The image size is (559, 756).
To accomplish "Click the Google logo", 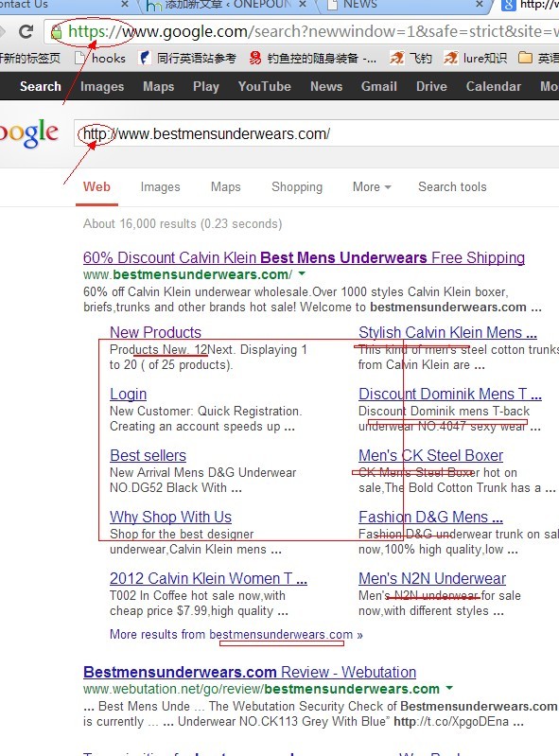I will [x=29, y=133].
